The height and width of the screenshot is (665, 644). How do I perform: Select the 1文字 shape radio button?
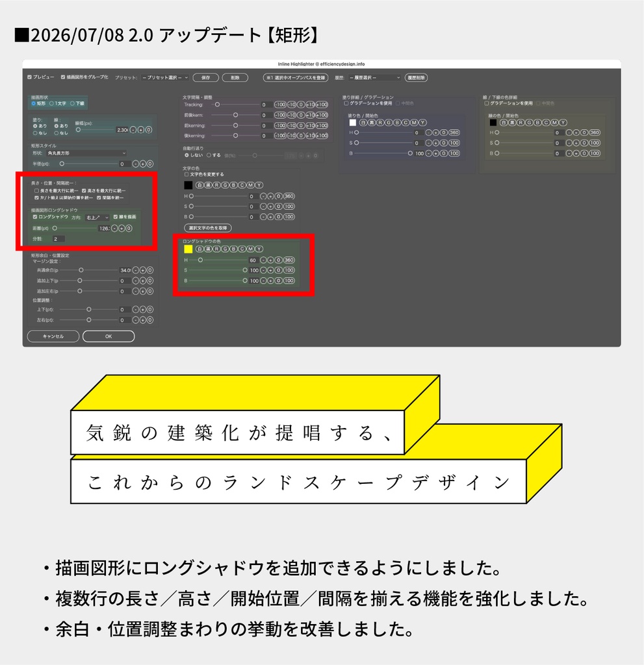(x=51, y=103)
